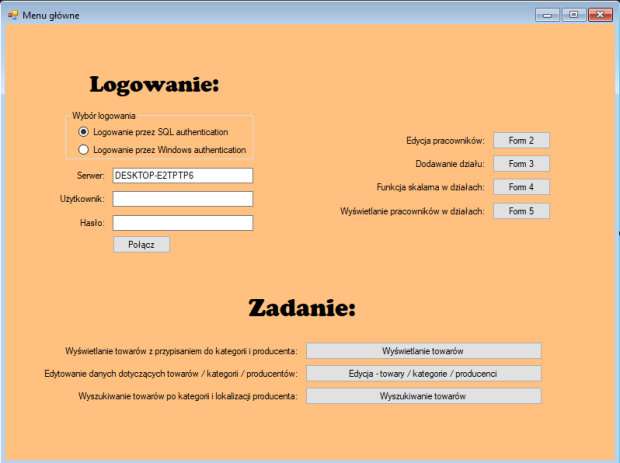Click the Użytkownik: label
The image size is (620, 463).
pyautogui.click(x=82, y=199)
